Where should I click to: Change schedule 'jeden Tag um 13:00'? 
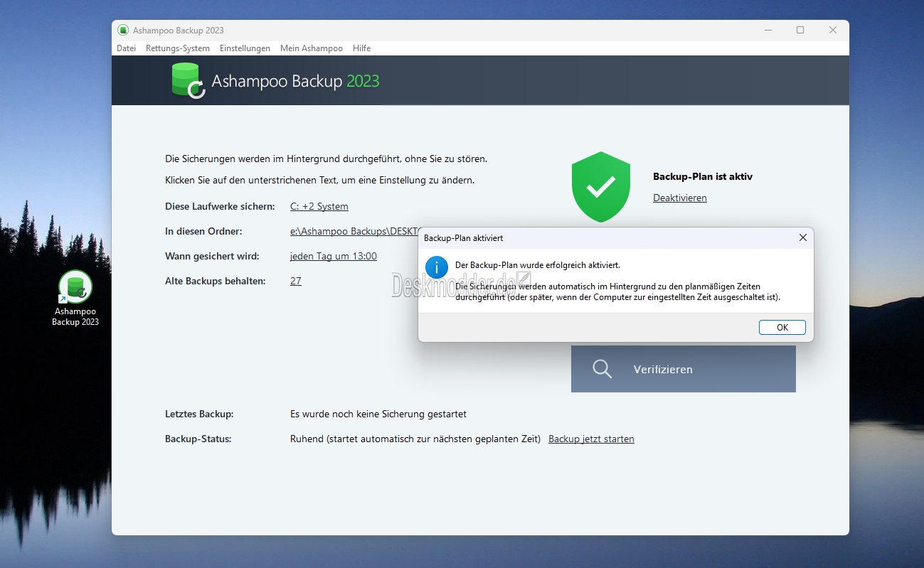[334, 257]
